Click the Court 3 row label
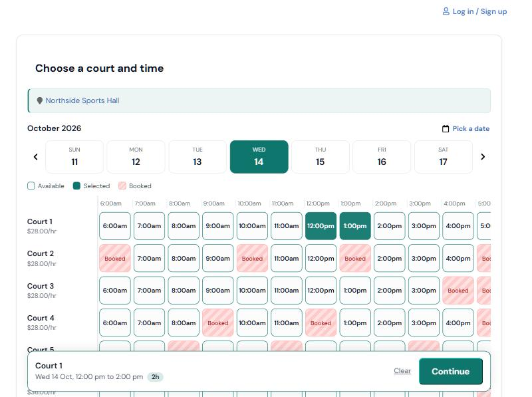532x397 pixels. click(41, 286)
